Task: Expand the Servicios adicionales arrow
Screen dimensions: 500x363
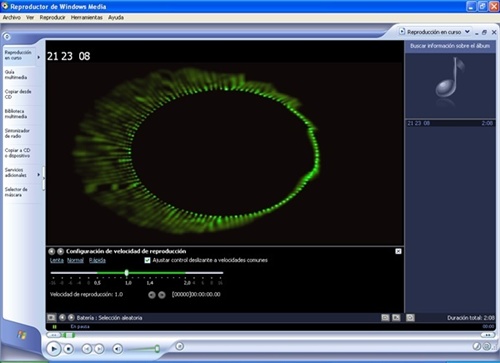Action: (x=39, y=175)
